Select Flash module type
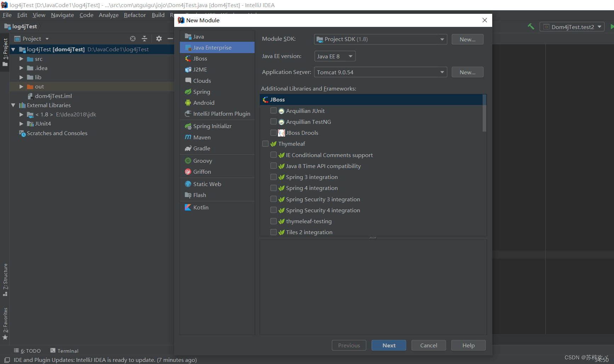614x364 pixels. pos(217,195)
